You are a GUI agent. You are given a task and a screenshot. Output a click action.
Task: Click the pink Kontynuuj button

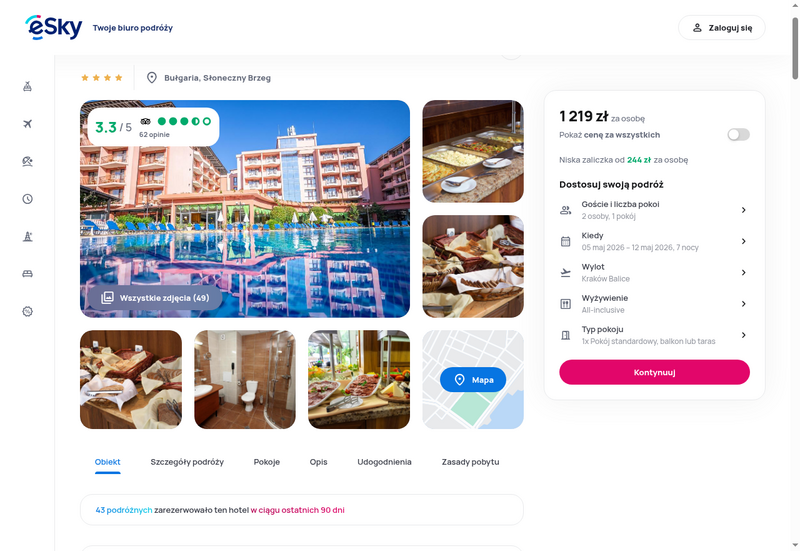[654, 372]
